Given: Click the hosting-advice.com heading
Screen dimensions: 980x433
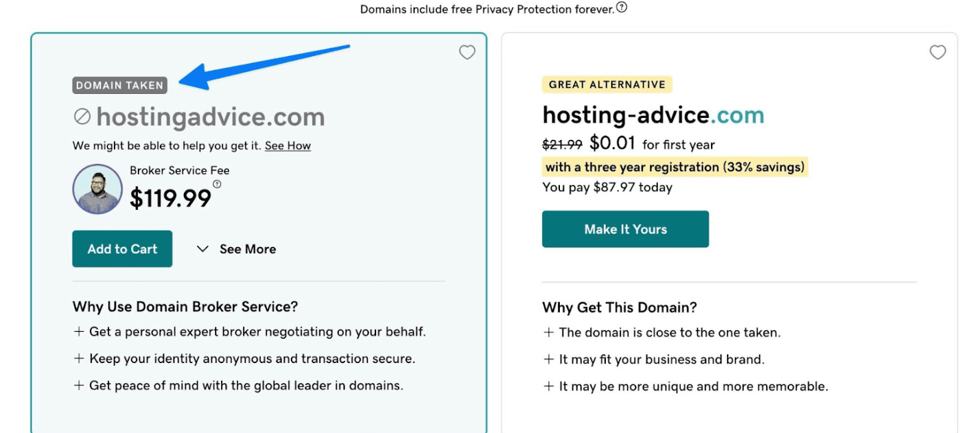Looking at the screenshot, I should (x=653, y=115).
